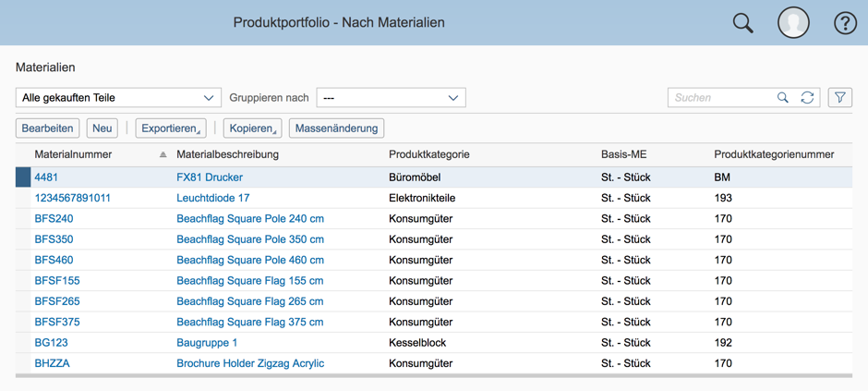Open material number BFS350
The image size is (868, 391).
click(x=54, y=239)
